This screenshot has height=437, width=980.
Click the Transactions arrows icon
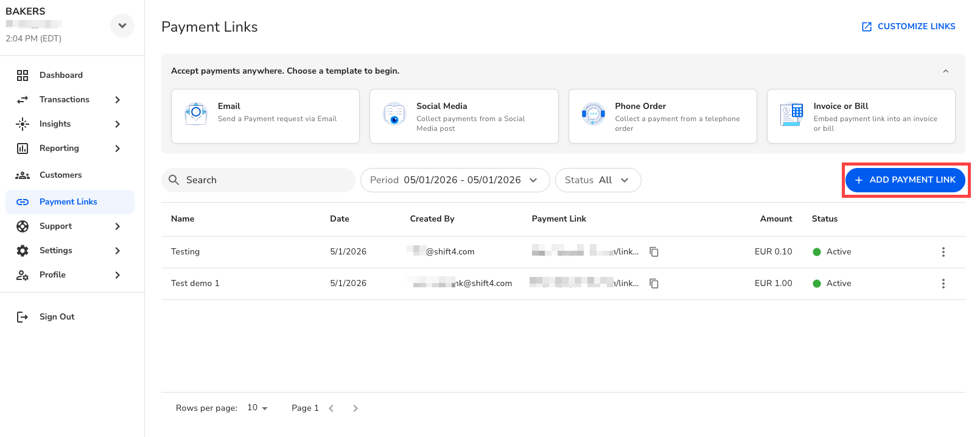[x=23, y=100]
